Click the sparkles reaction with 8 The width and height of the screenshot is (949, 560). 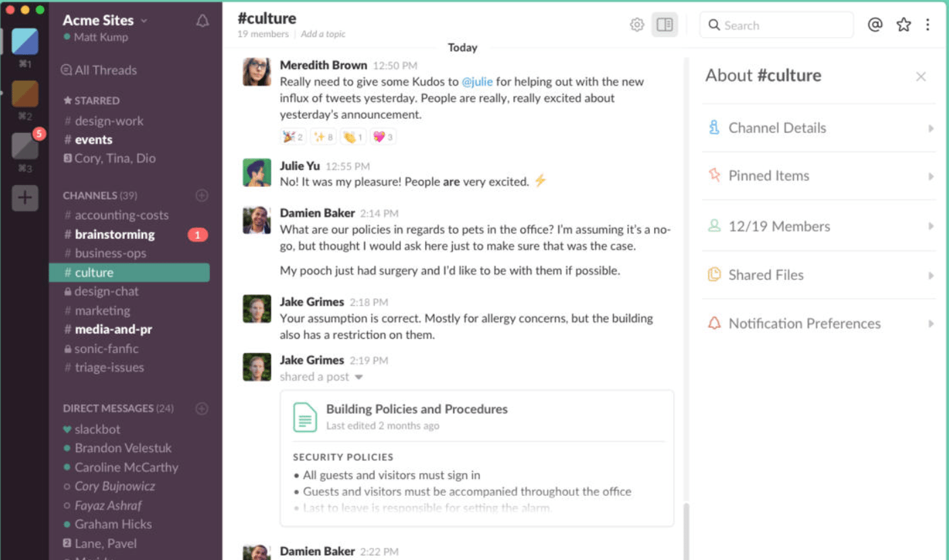[x=323, y=137]
